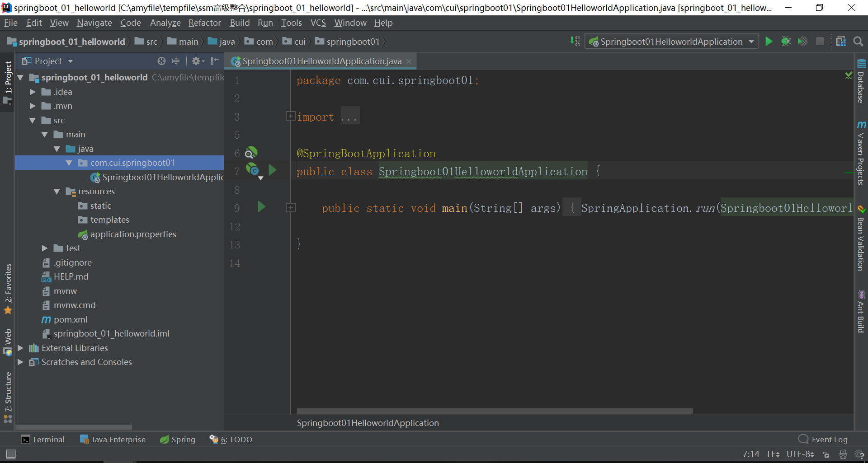Image resolution: width=868 pixels, height=463 pixels.
Task: Select application.properties file
Action: pyautogui.click(x=133, y=234)
